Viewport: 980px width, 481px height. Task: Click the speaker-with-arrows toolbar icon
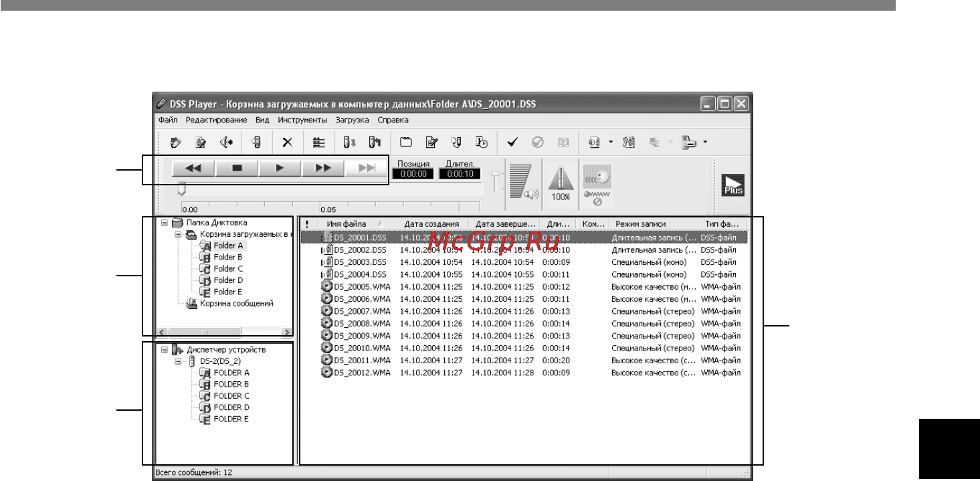226,142
